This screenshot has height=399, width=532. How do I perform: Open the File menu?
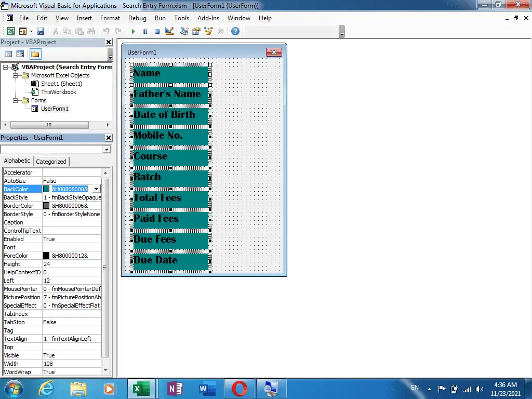point(24,18)
